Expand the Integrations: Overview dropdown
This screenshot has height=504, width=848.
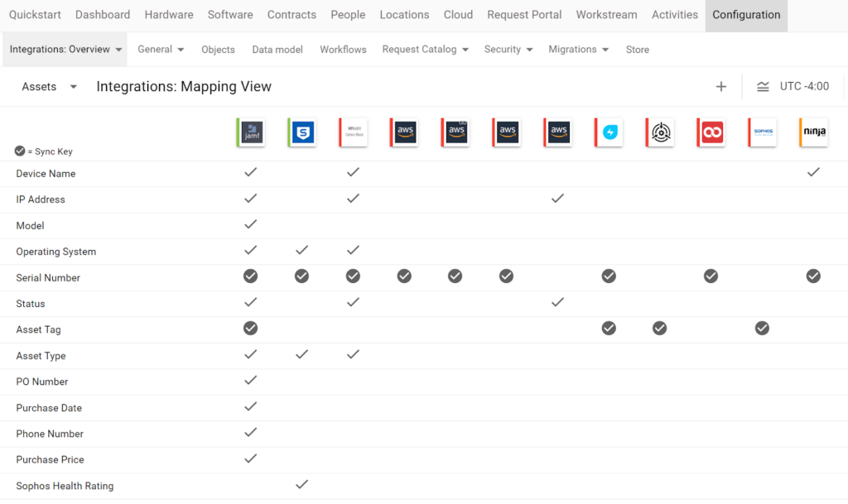pyautogui.click(x=65, y=49)
